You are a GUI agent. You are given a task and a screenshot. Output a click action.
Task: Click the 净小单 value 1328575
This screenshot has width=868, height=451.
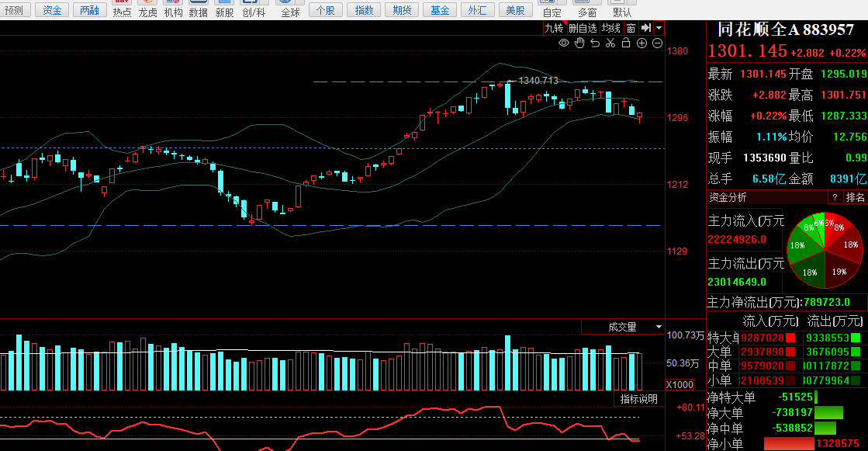(x=838, y=444)
